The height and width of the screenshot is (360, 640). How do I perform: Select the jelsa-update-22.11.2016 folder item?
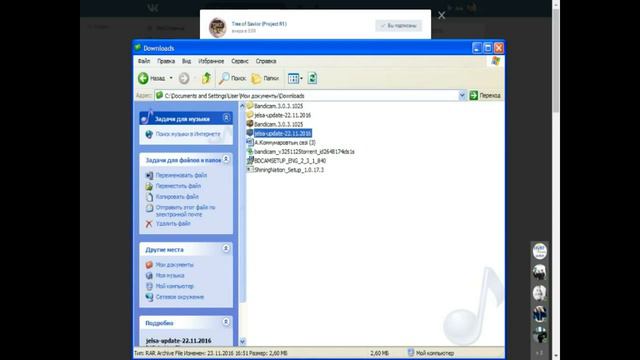tap(279, 115)
